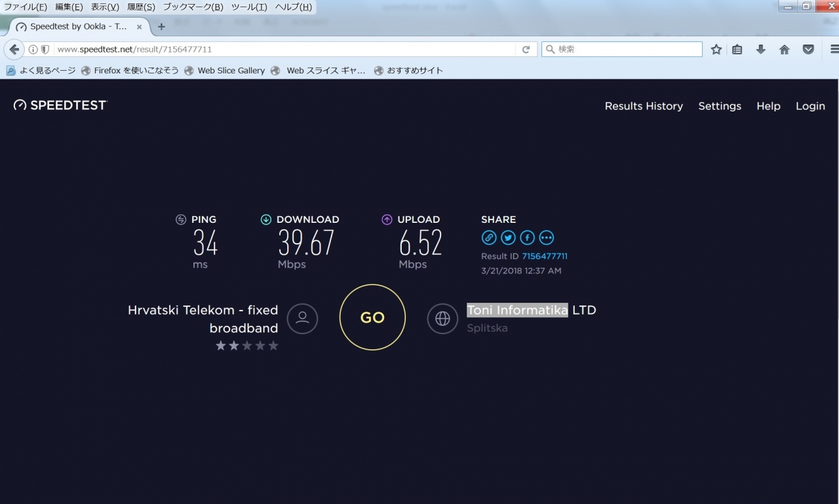Open the ツール(T) menu
The image size is (839, 504).
click(x=249, y=7)
